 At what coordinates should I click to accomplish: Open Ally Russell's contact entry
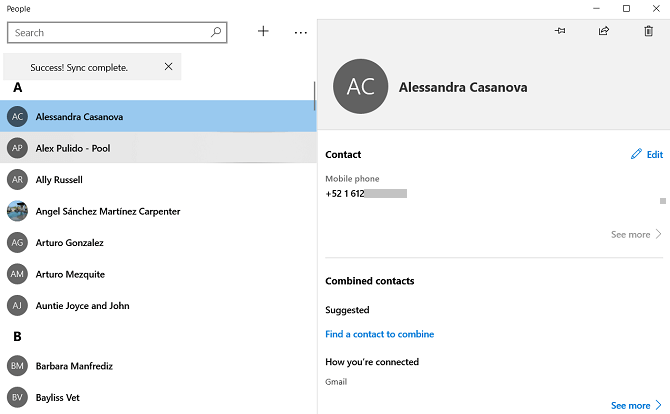point(59,180)
